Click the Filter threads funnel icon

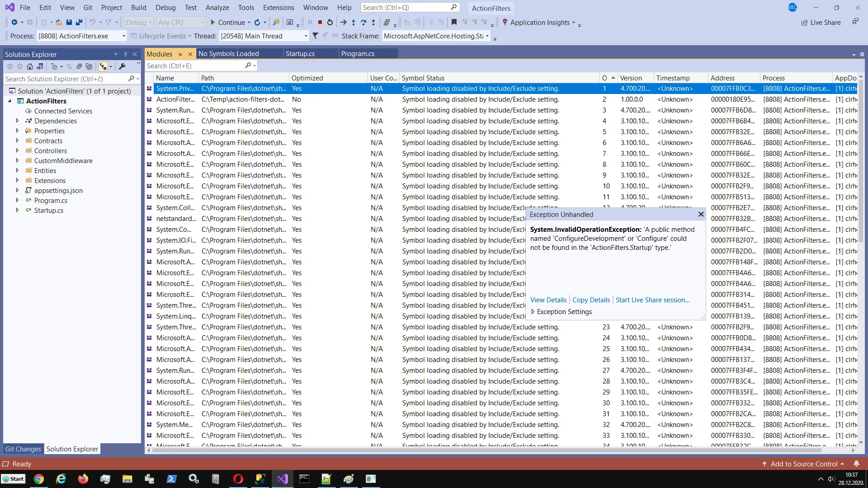[315, 36]
